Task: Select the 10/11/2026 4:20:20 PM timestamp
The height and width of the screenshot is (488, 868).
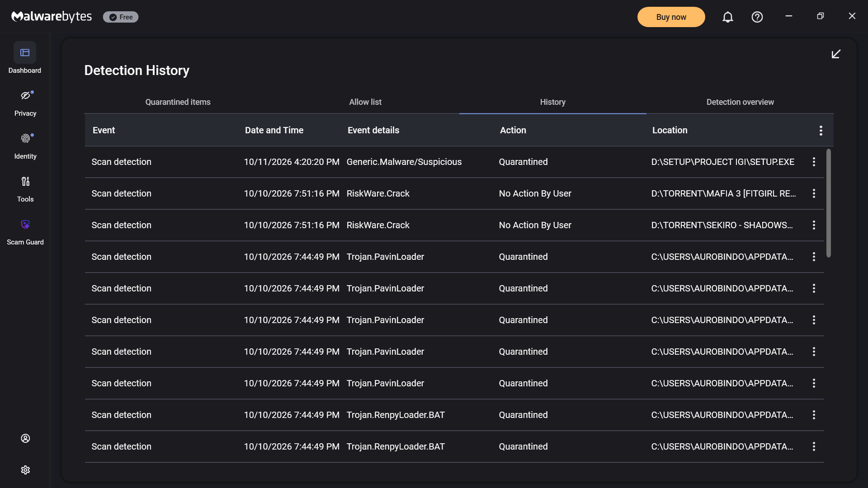Action: click(292, 162)
